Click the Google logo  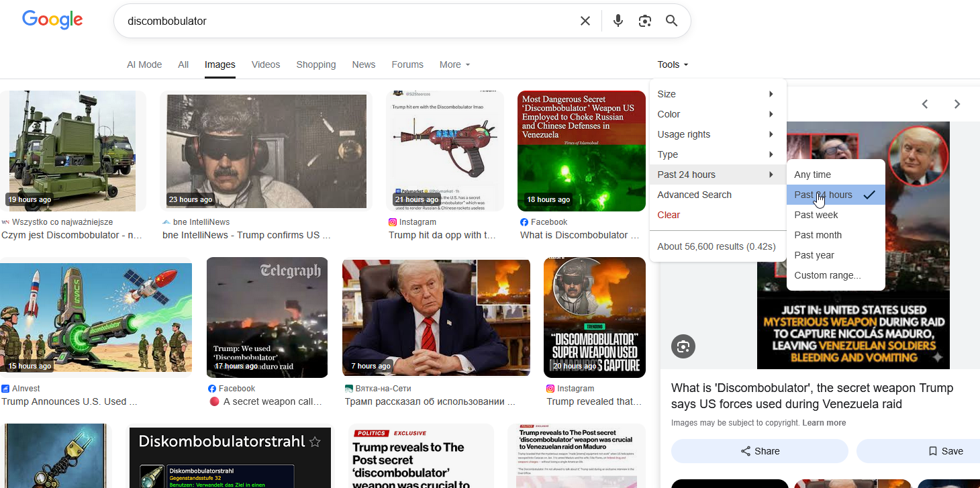pyautogui.click(x=52, y=20)
